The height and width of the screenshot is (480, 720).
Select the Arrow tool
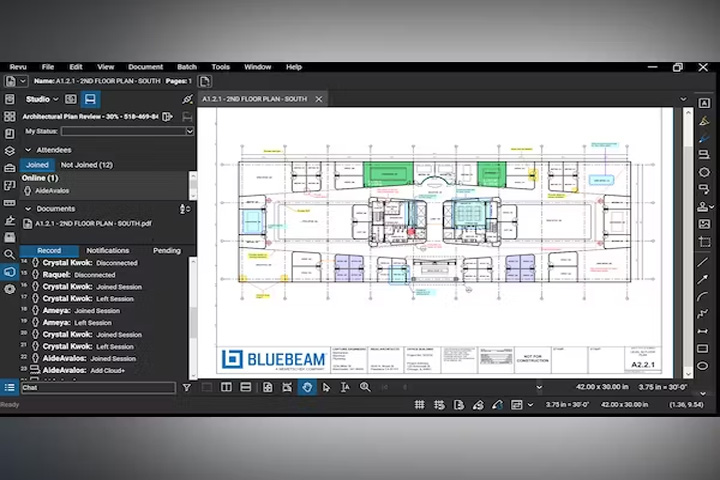[x=703, y=279]
